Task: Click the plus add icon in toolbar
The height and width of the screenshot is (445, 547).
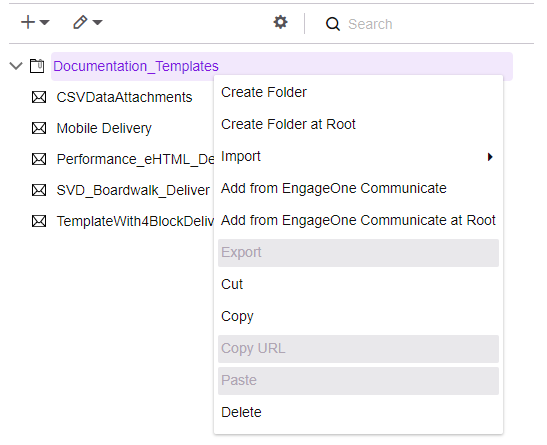Action: 28,23
